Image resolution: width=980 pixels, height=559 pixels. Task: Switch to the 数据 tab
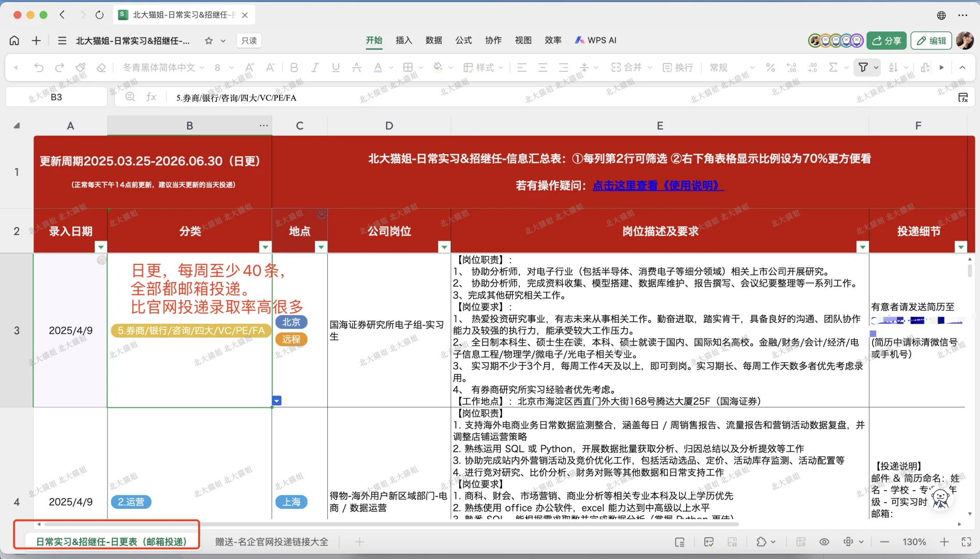434,40
